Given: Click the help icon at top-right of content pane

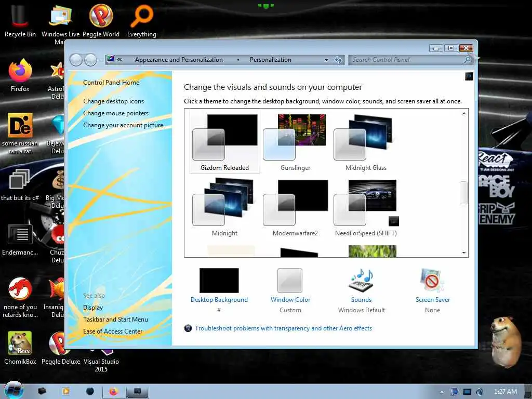Looking at the screenshot, I should click(469, 76).
